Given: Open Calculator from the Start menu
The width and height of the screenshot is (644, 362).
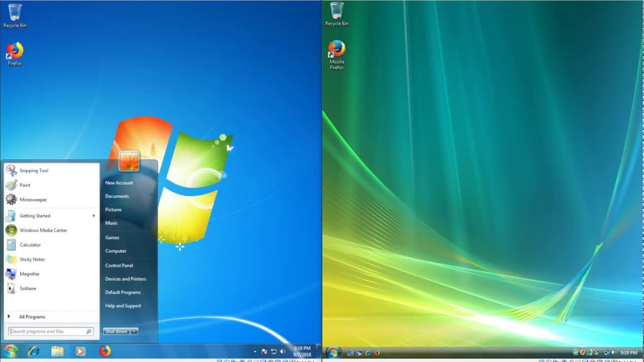Looking at the screenshot, I should click(51, 245).
